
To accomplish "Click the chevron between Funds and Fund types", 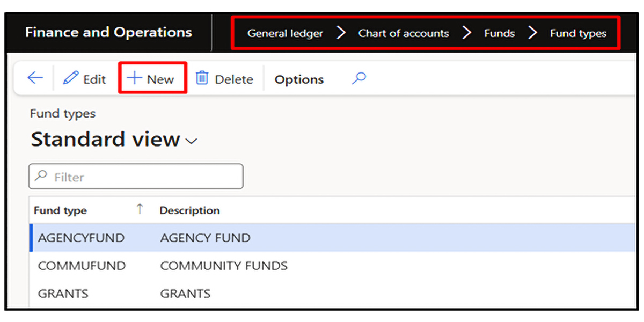I will click(x=532, y=32).
